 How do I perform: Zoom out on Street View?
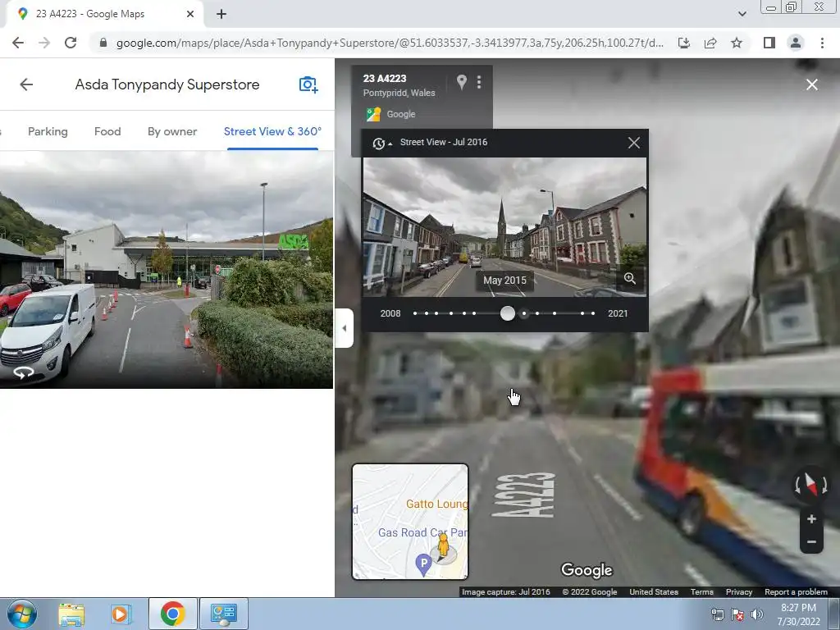[x=811, y=542]
